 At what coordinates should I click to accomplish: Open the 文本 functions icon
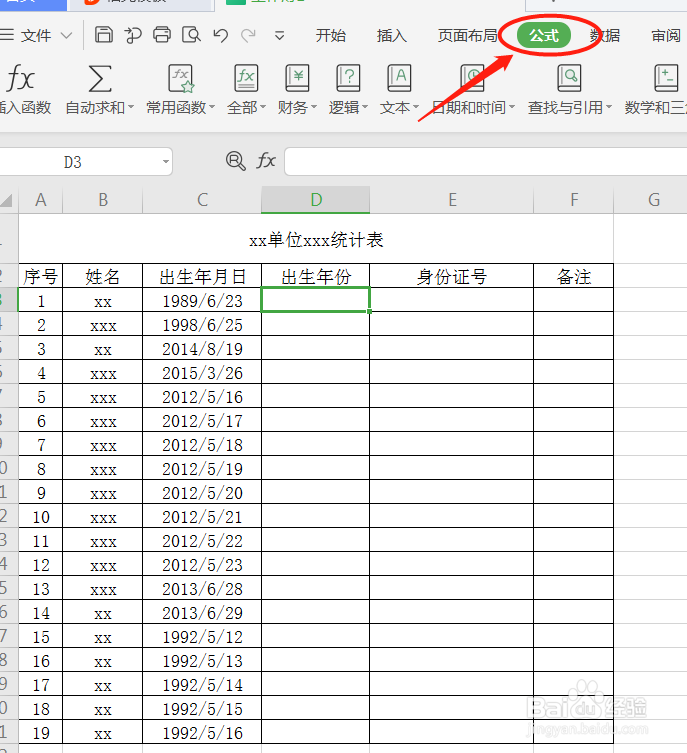pyautogui.click(x=399, y=78)
